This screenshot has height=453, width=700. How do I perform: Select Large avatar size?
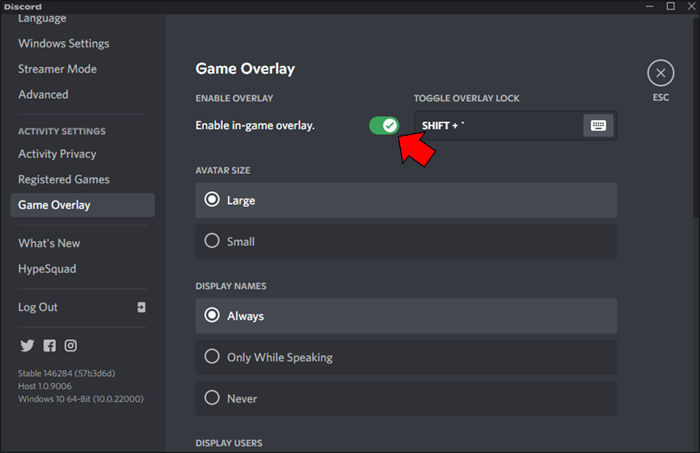(212, 200)
